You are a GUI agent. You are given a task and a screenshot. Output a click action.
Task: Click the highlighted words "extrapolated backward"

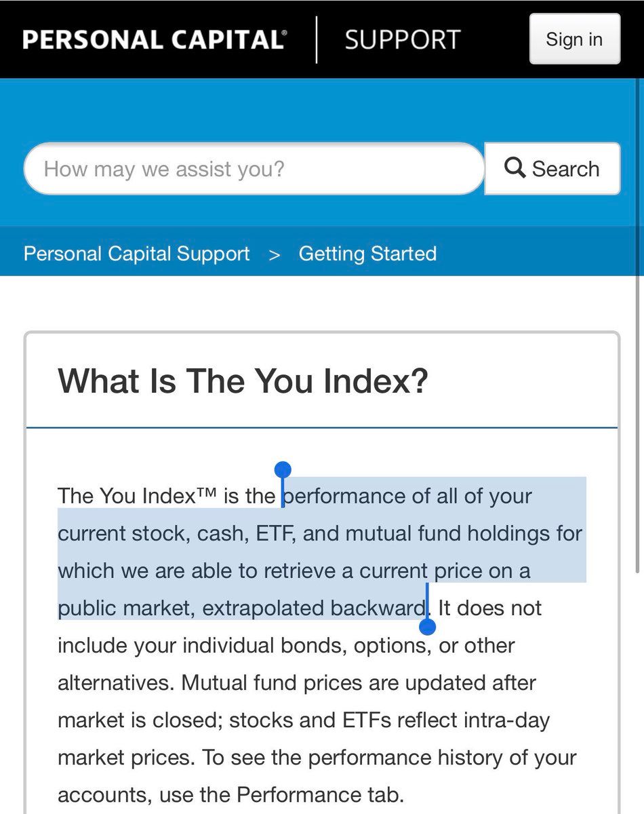point(313,608)
